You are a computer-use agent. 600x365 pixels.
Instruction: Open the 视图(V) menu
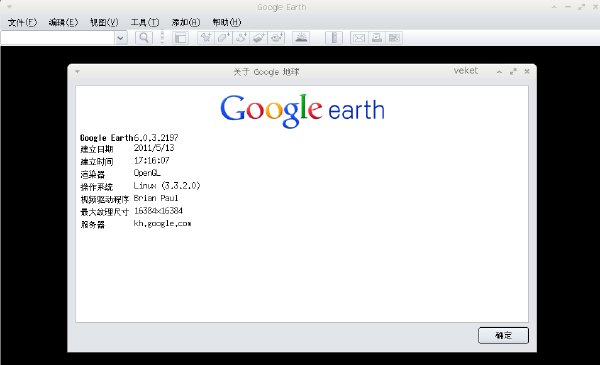point(104,22)
